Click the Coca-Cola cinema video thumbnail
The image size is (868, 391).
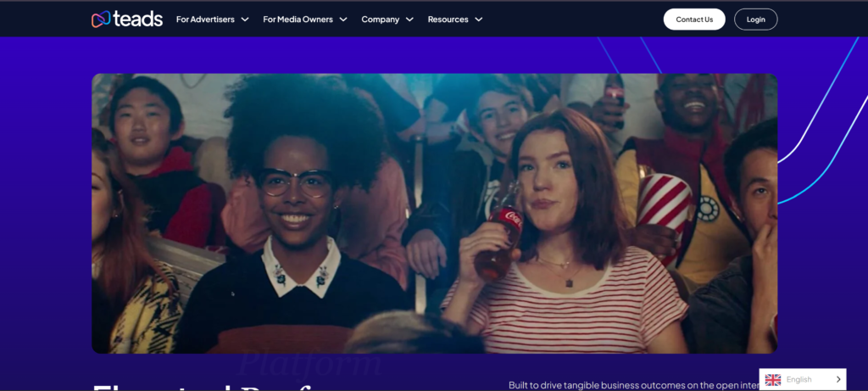click(x=435, y=213)
